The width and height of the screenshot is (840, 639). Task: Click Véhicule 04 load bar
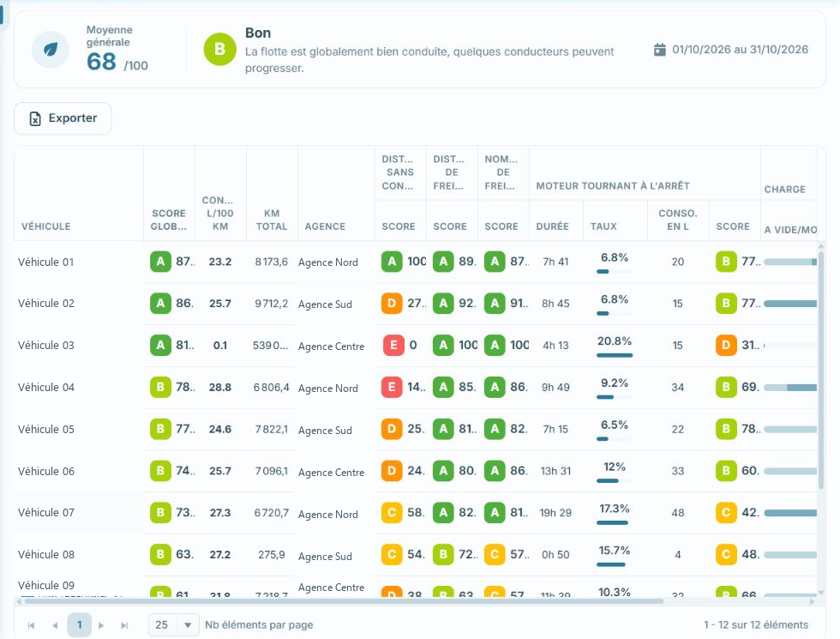[790, 387]
